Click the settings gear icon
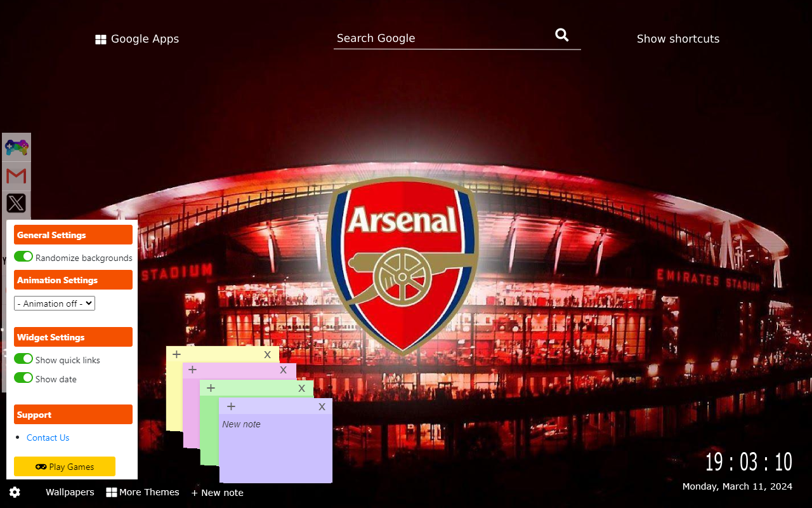Image resolution: width=812 pixels, height=508 pixels. point(15,492)
